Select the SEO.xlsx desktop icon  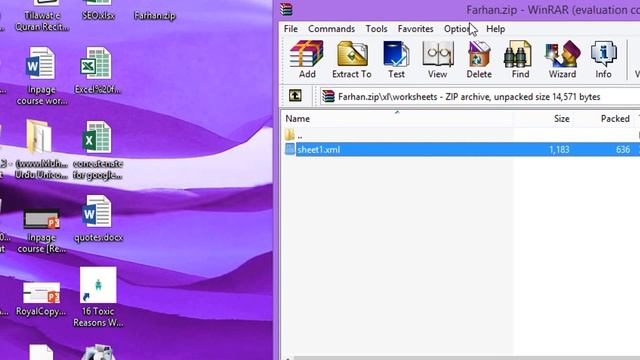pos(98,10)
